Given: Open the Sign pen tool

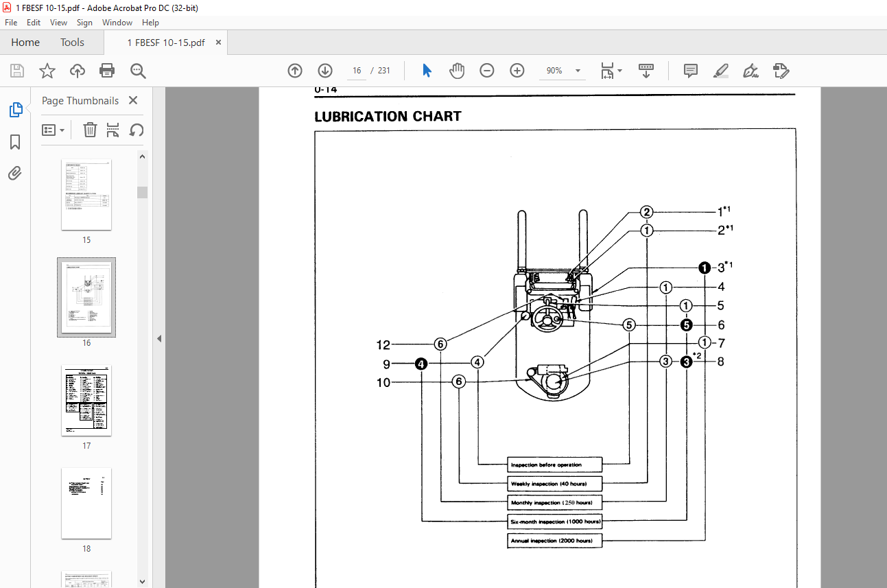Looking at the screenshot, I should (750, 71).
